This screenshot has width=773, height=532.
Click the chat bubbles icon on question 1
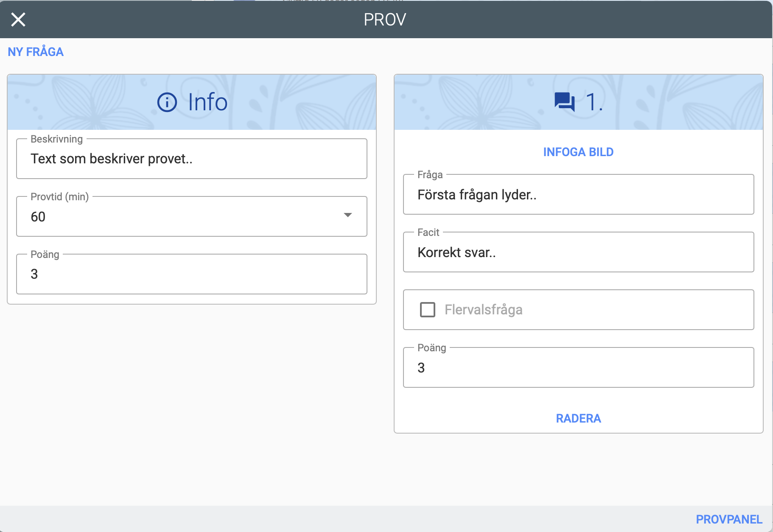[564, 102]
